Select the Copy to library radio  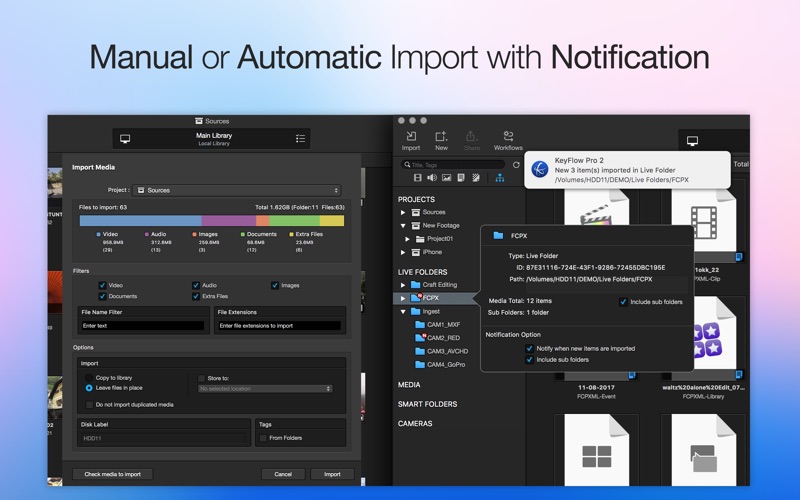pyautogui.click(x=89, y=378)
